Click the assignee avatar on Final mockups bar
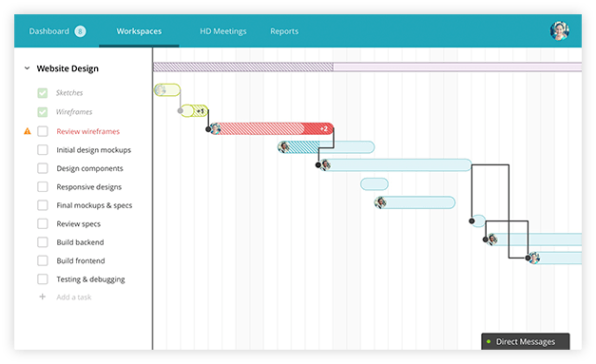596x364 pixels. [x=380, y=202]
